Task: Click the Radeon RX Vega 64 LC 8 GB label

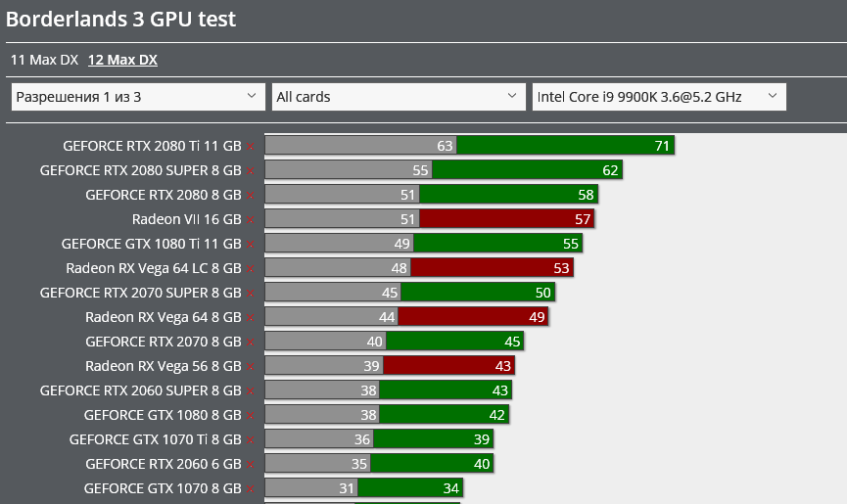Action: (x=154, y=268)
